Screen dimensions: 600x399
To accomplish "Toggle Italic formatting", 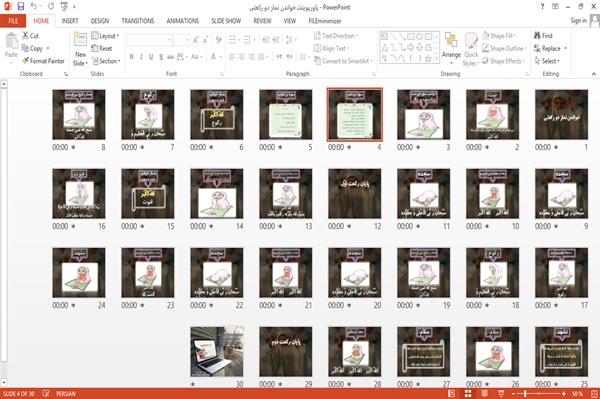I will coord(141,57).
